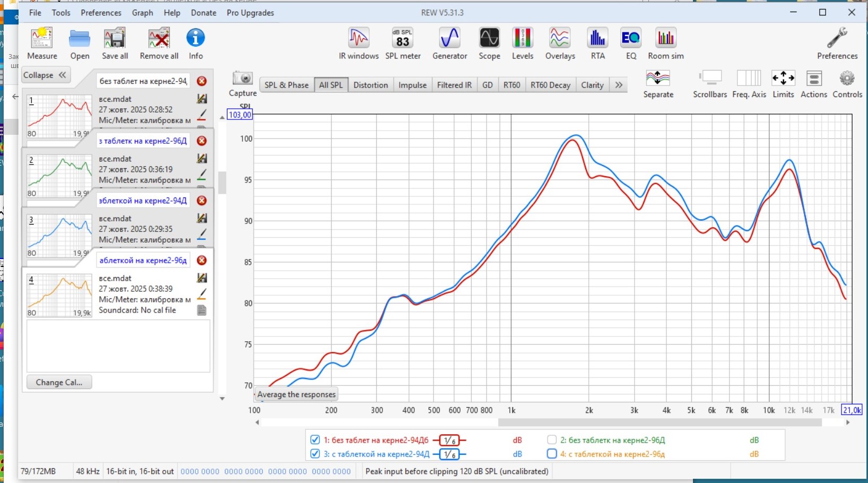Open the Graph menu
868x483 pixels.
click(142, 13)
